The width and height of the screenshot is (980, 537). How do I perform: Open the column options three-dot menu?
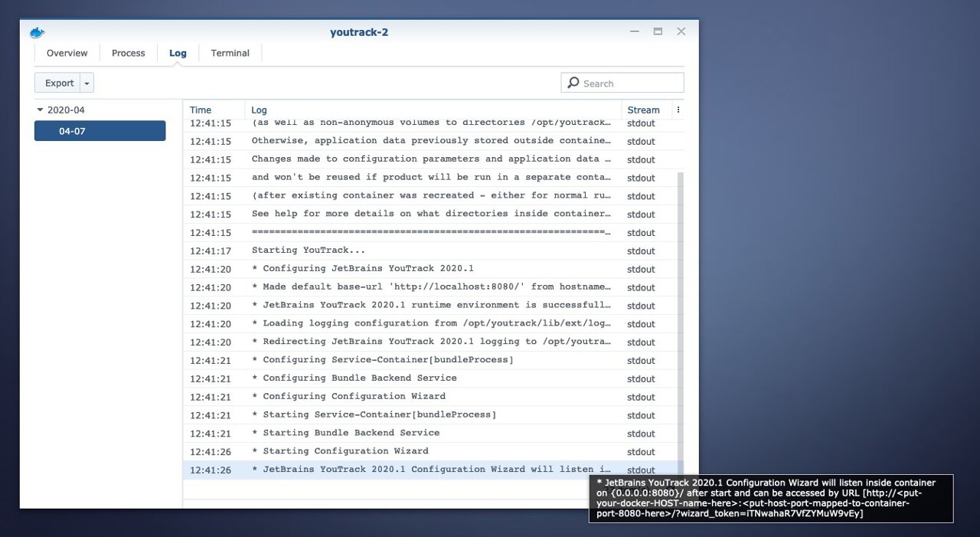point(678,110)
